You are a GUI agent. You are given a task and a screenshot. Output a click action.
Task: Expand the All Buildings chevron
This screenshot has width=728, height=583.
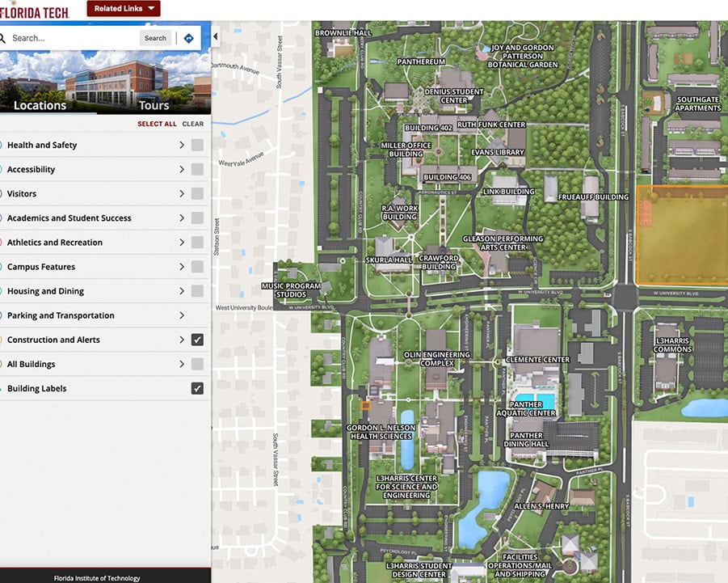click(x=182, y=364)
